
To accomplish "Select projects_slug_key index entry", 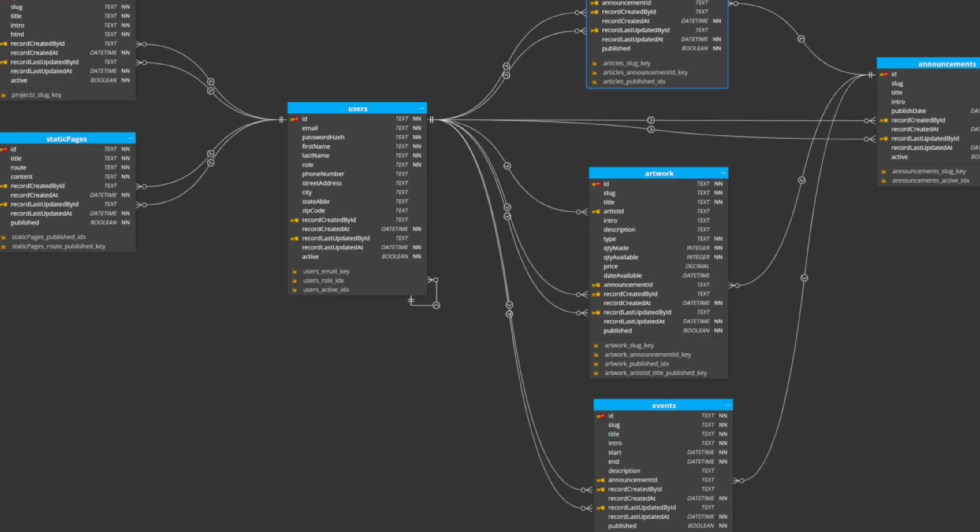I will (x=36, y=95).
